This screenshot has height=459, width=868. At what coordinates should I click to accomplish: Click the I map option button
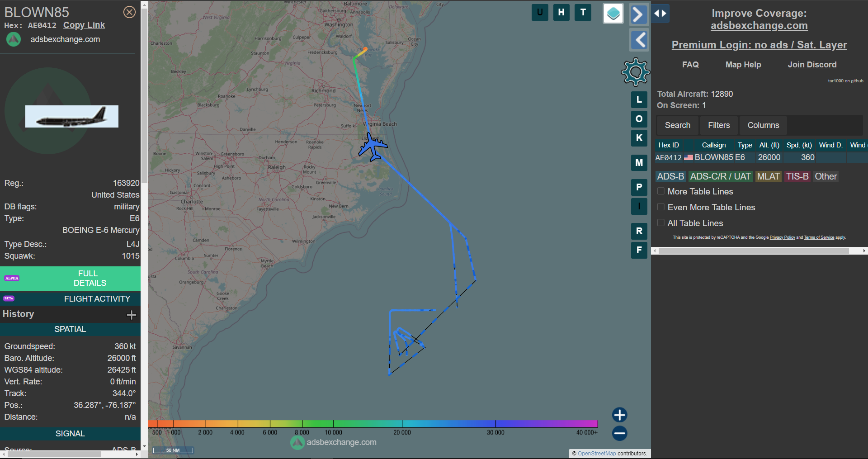(639, 206)
